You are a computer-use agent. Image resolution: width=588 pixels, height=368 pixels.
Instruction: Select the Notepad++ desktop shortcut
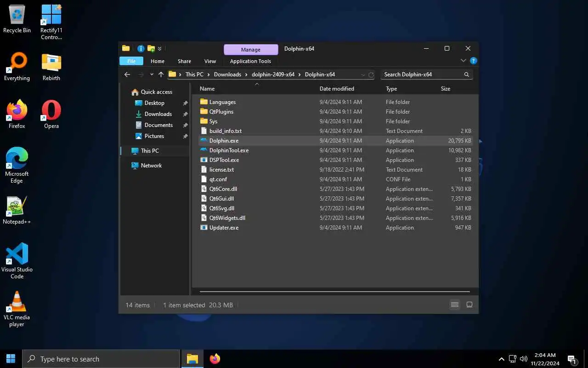pos(17,211)
